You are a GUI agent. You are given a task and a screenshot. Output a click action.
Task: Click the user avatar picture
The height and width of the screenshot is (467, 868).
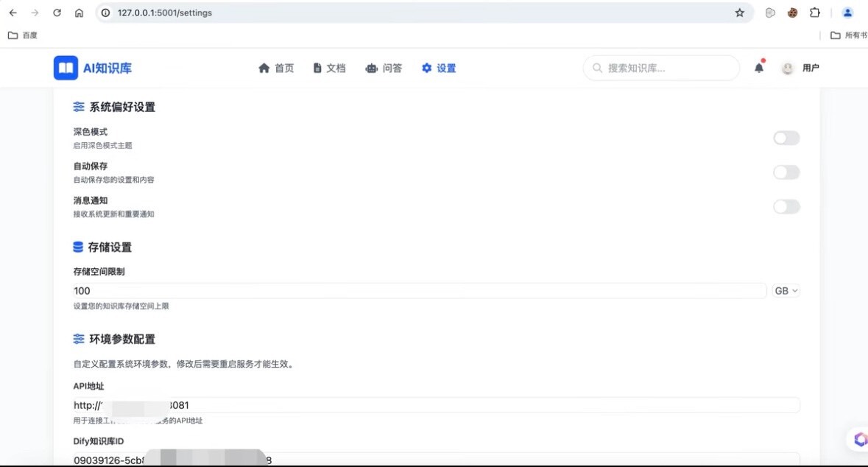point(787,69)
